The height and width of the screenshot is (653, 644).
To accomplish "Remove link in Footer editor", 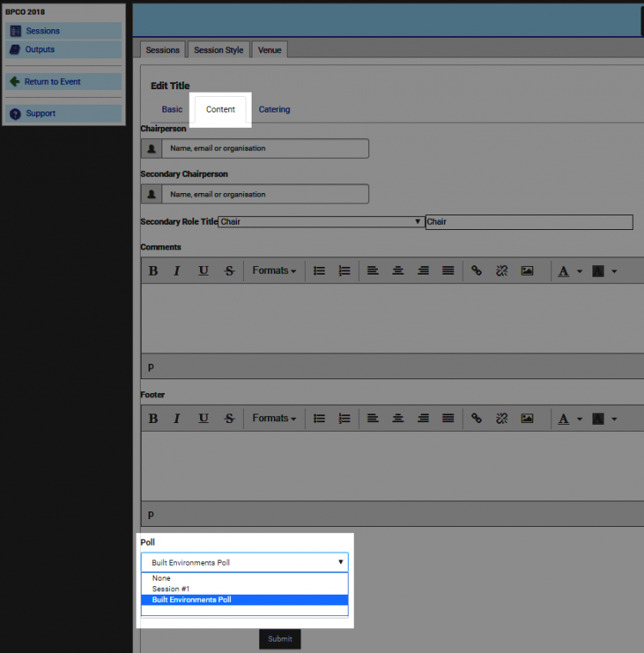I will pyautogui.click(x=501, y=418).
